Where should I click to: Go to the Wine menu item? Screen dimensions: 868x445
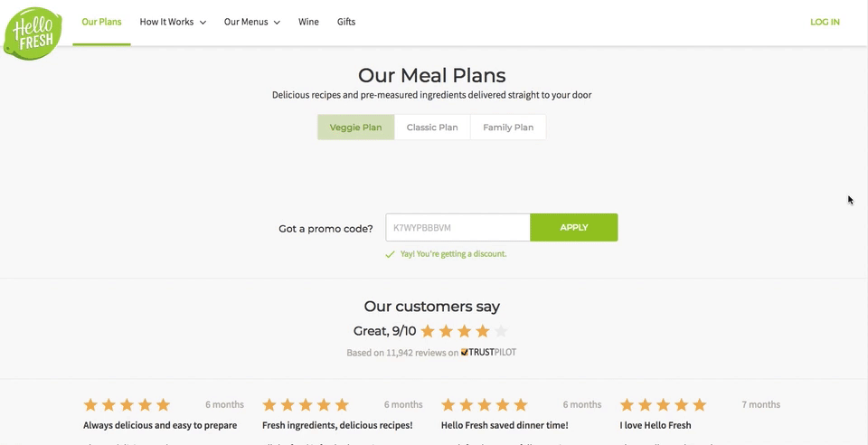[308, 22]
